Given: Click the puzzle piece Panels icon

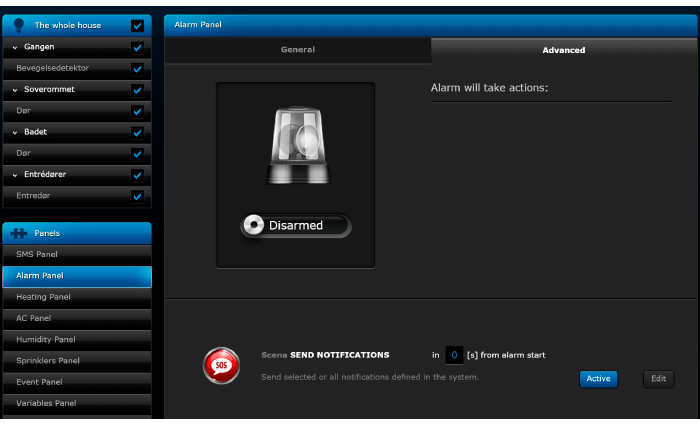Looking at the screenshot, I should [19, 233].
